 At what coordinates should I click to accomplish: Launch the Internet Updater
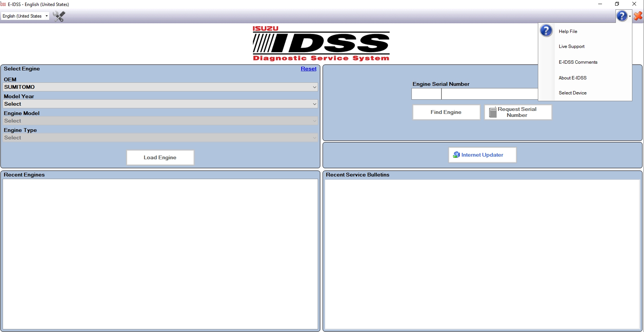[482, 155]
